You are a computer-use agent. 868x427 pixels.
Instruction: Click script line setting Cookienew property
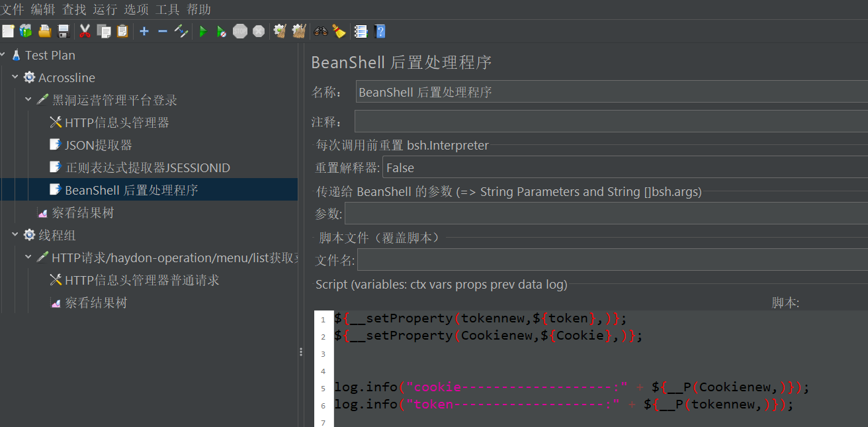point(488,336)
